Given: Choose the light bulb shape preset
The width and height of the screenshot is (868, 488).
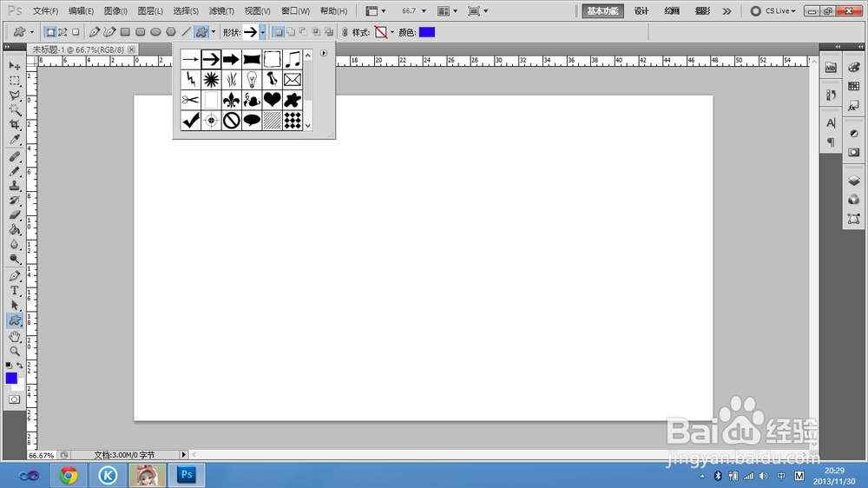Looking at the screenshot, I should point(252,79).
